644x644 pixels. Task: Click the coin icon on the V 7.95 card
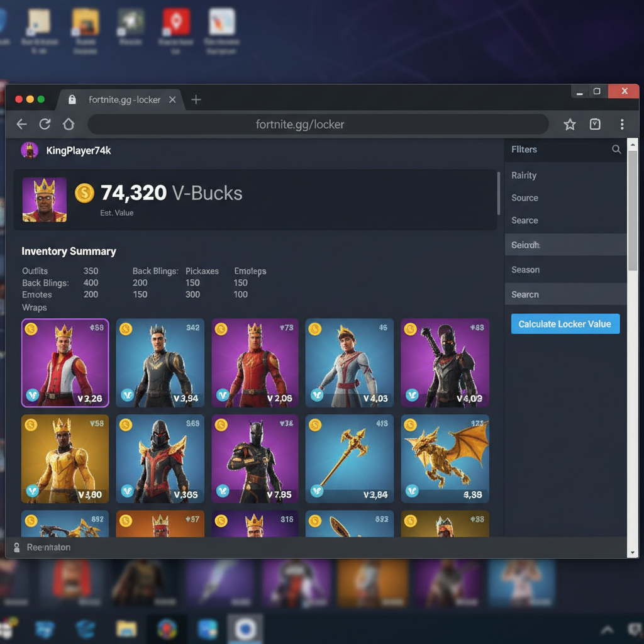(x=221, y=425)
